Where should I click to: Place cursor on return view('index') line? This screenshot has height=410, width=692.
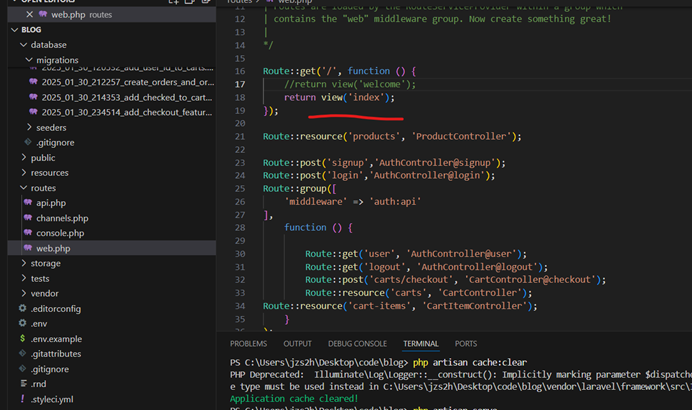click(339, 98)
